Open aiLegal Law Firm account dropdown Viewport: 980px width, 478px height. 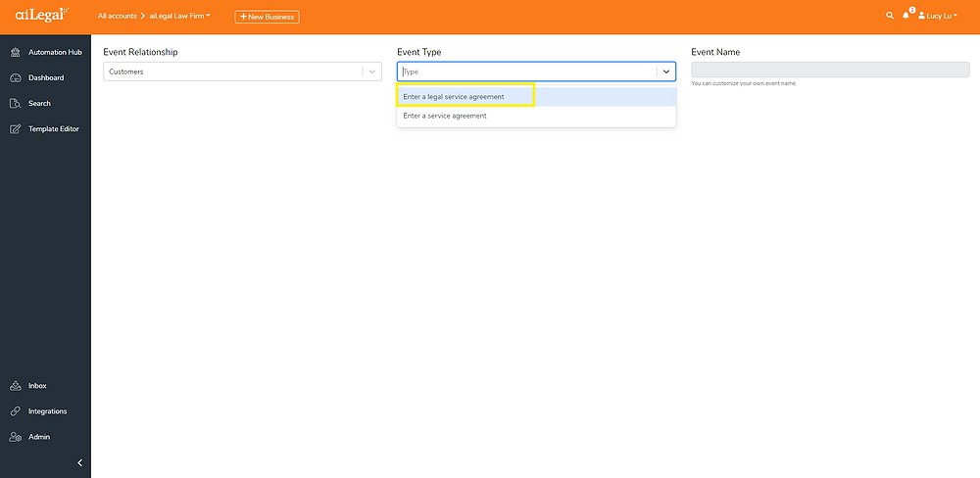[x=180, y=17]
